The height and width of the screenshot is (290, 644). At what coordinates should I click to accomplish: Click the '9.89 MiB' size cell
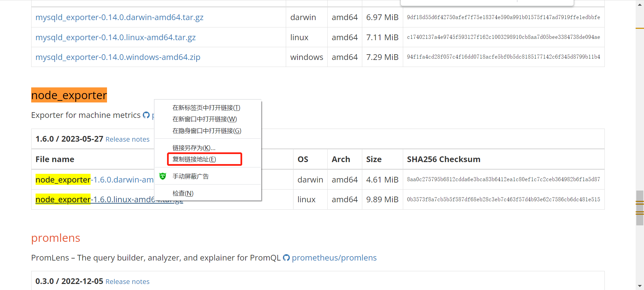pos(382,200)
